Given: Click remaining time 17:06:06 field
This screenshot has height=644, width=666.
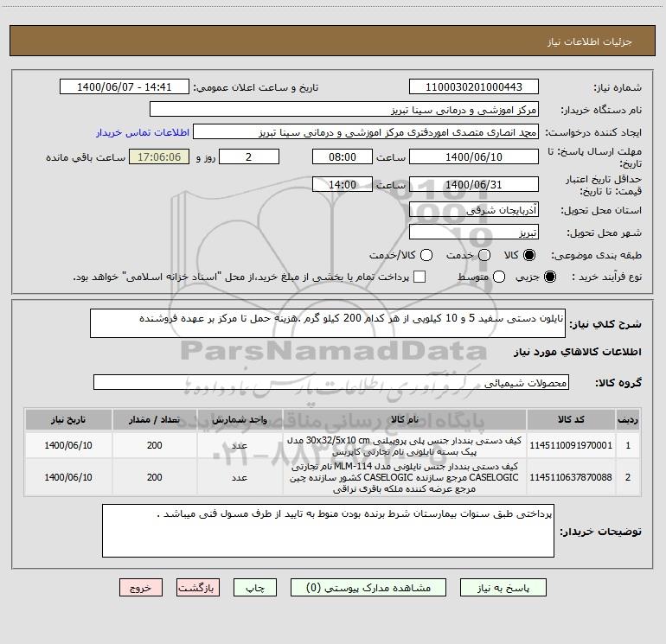Looking at the screenshot, I should click(x=159, y=156).
